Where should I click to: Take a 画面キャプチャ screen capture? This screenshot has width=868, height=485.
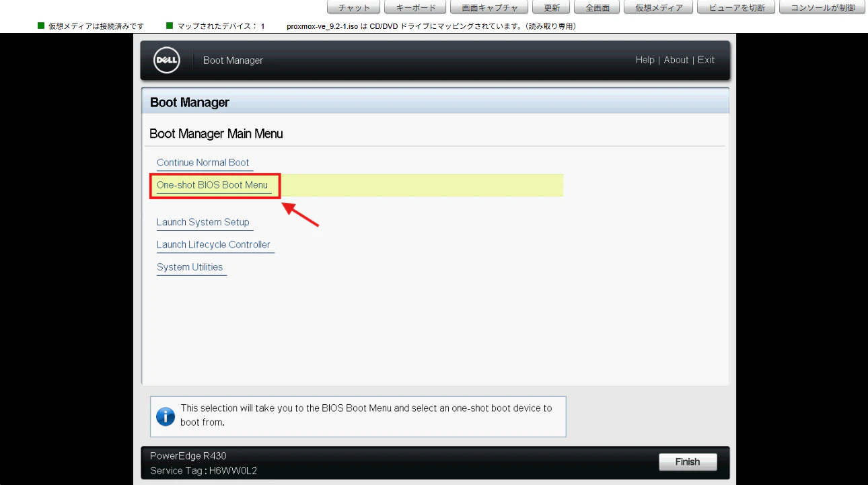(x=489, y=7)
